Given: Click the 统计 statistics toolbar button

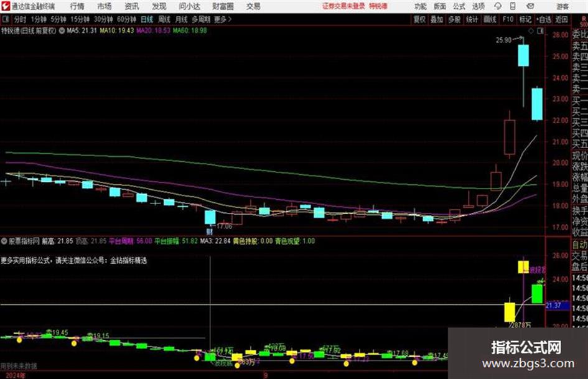Looking at the screenshot, I should (472, 19).
